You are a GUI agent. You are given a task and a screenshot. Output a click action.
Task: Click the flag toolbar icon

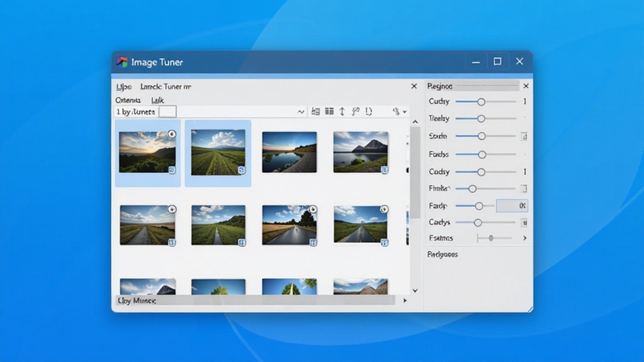(356, 111)
